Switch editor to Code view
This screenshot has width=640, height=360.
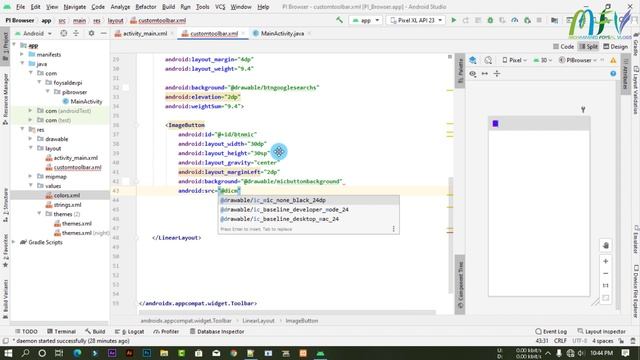[564, 47]
